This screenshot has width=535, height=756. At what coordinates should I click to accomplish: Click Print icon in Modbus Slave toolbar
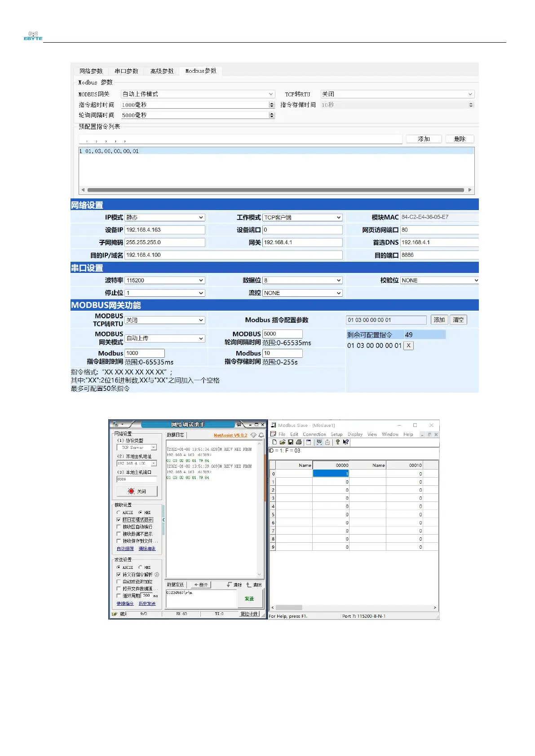click(x=299, y=442)
